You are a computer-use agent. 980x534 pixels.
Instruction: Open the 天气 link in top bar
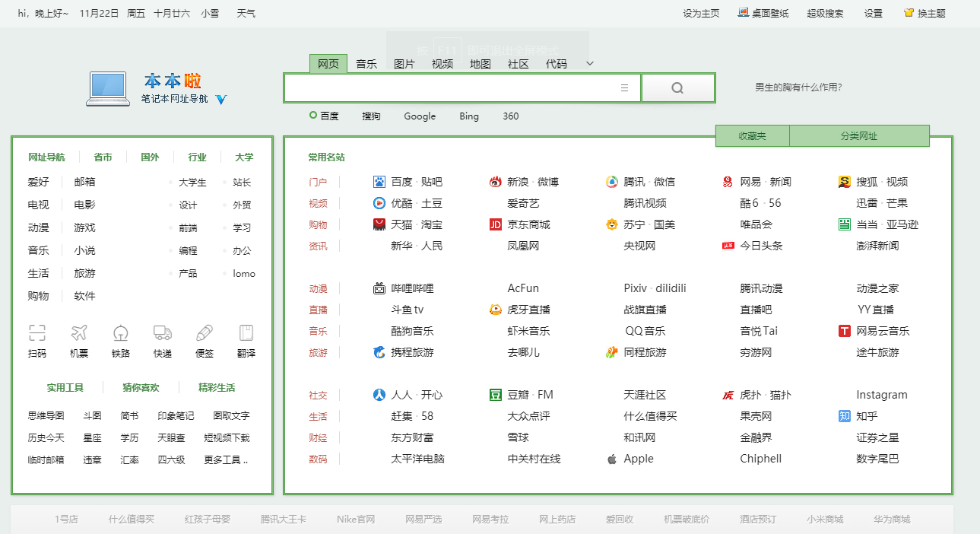(246, 13)
